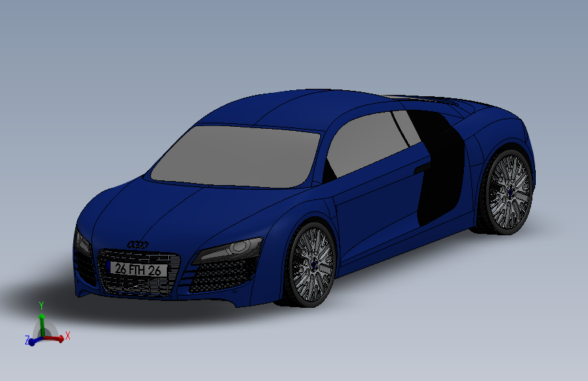Select the gray side door window
Image resolution: width=588 pixels, height=381 pixels.
[x=367, y=144]
